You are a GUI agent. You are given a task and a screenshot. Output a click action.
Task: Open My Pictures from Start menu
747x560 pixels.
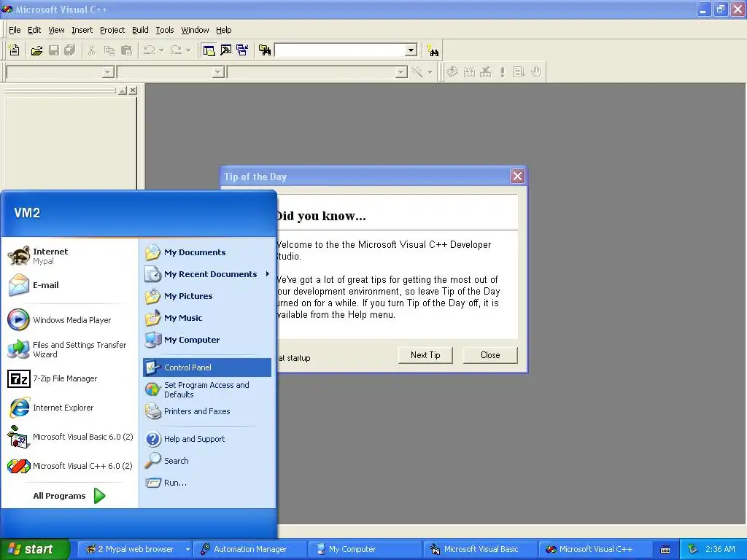[206, 296]
